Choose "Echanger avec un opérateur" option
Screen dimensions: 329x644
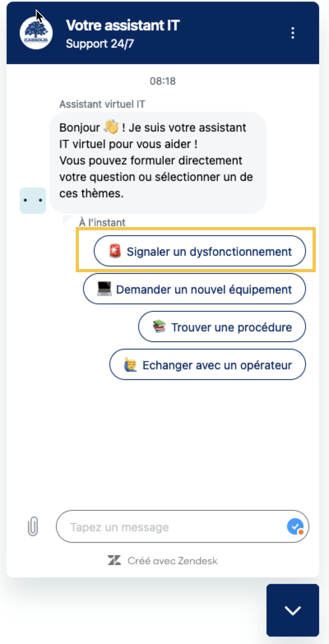point(208,365)
